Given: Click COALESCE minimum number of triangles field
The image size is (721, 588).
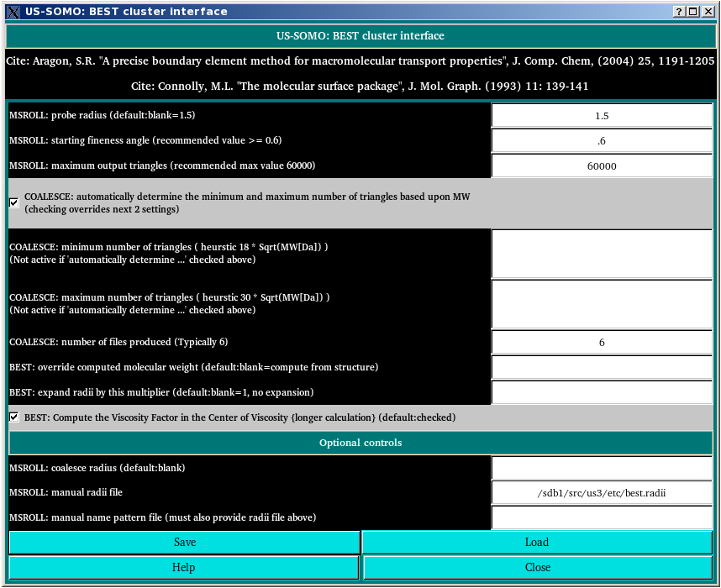Looking at the screenshot, I should coord(602,254).
